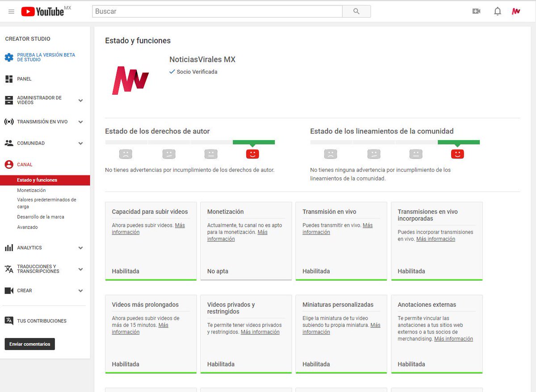The width and height of the screenshot is (536, 392).
Task: Click into the Buscar search field
Action: (217, 12)
